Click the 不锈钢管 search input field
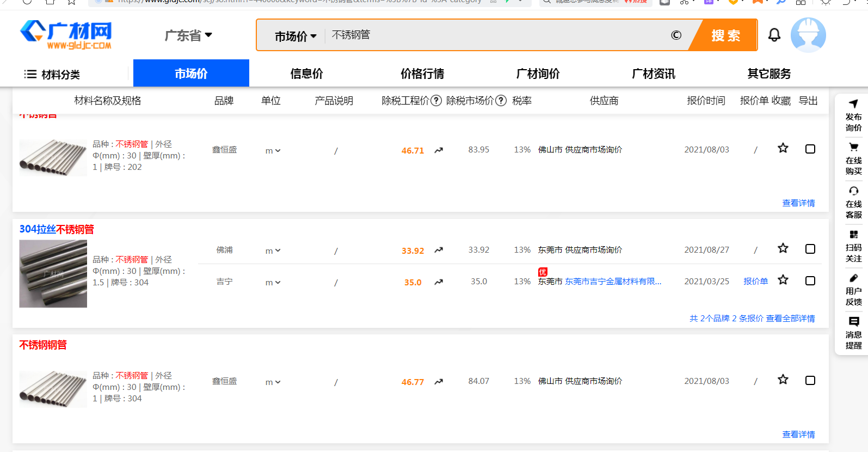This screenshot has height=452, width=868. pos(495,35)
